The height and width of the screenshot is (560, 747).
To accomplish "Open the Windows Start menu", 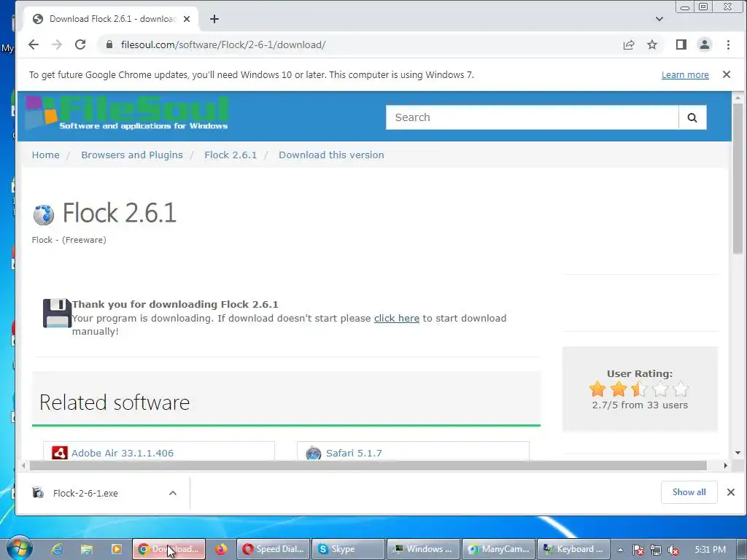I will pos(18,548).
